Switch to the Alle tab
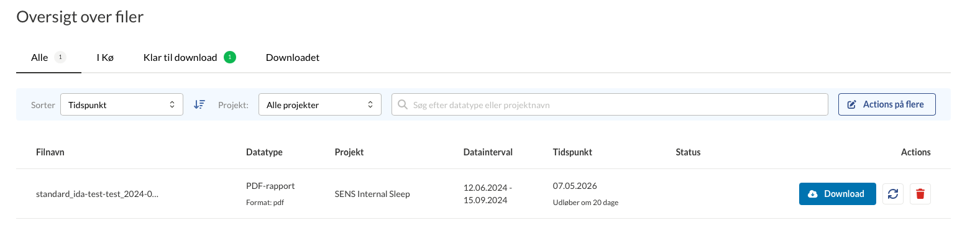Image resolution: width=980 pixels, height=238 pixels. pos(48,57)
